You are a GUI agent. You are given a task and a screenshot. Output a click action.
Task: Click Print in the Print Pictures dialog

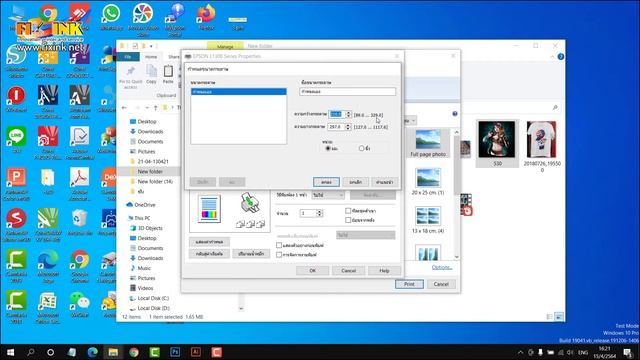click(409, 284)
